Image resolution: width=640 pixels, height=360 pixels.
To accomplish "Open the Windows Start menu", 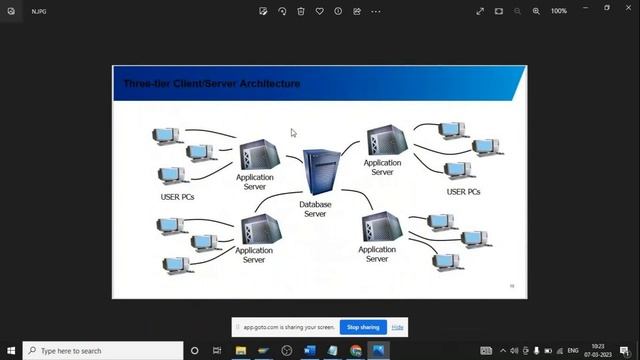I will click(11, 351).
